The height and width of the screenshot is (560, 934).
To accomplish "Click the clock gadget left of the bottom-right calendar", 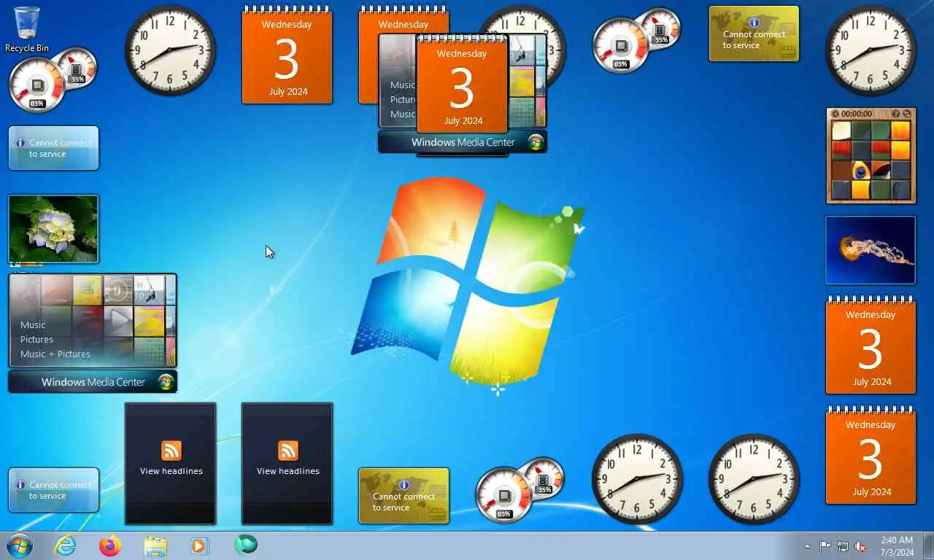I will [754, 479].
